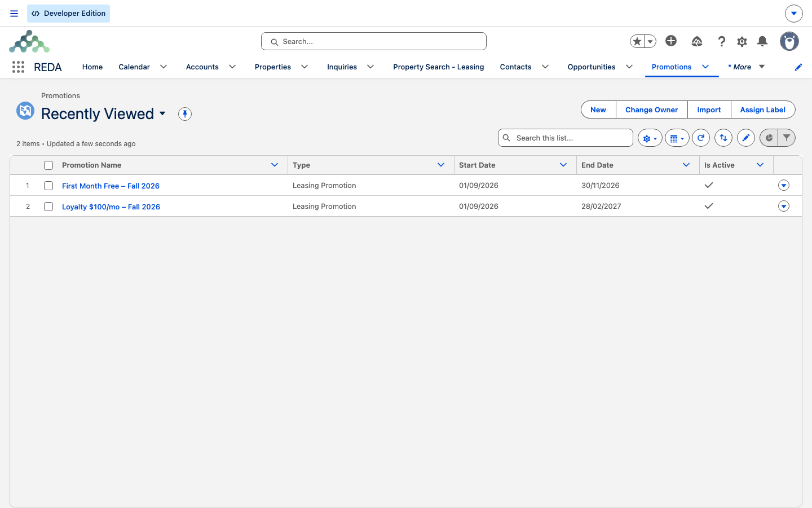Click the global Search field
812x508 pixels.
(374, 41)
